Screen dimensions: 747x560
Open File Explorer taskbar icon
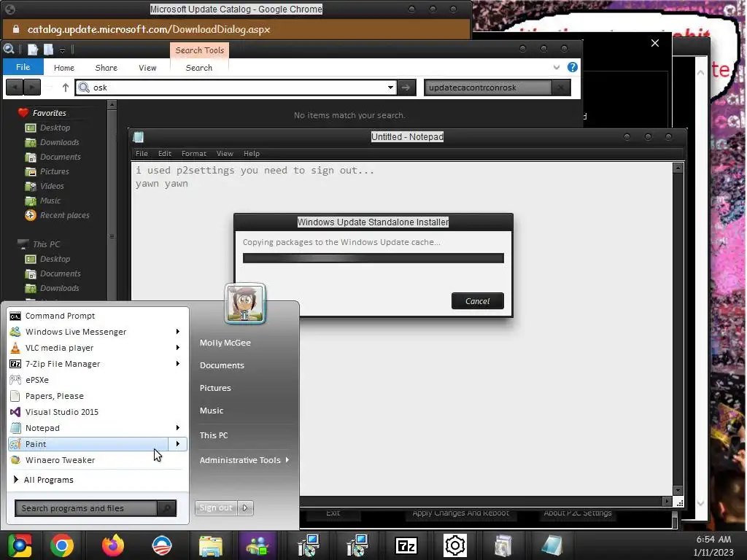tap(211, 545)
